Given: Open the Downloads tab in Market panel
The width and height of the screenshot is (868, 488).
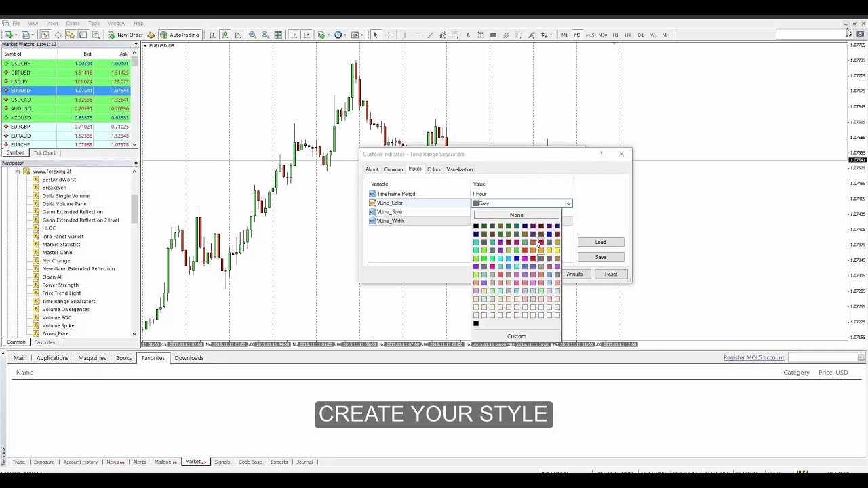Looking at the screenshot, I should click(189, 358).
